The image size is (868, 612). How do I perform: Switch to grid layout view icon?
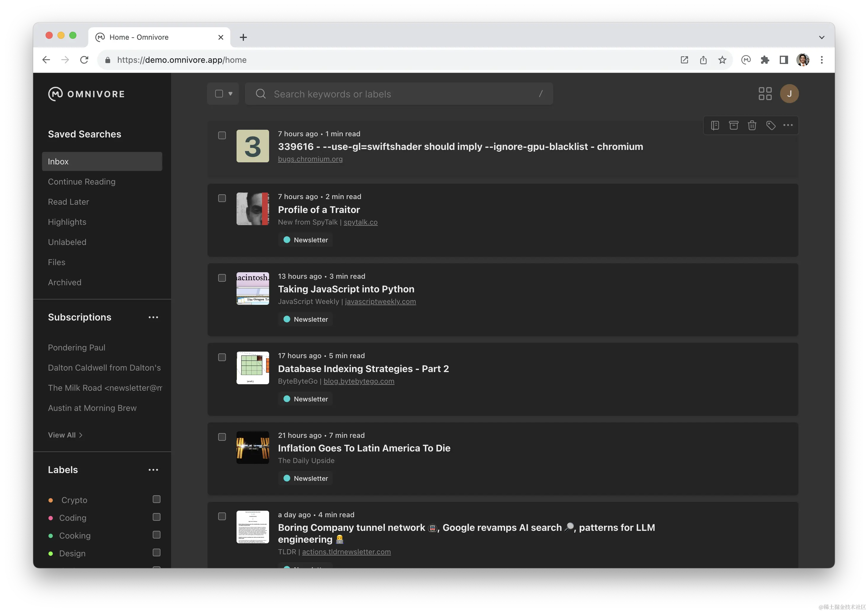coord(765,94)
